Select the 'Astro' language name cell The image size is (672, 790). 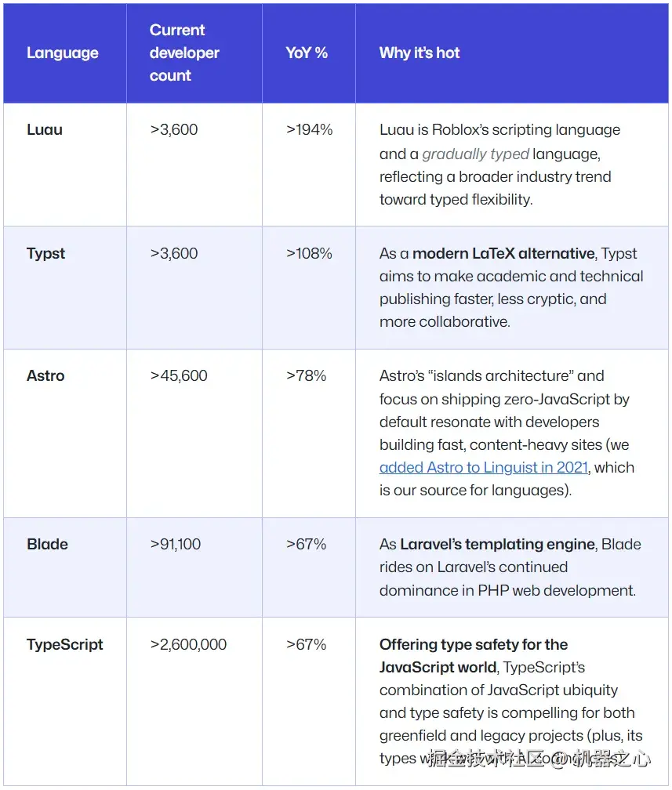45,376
